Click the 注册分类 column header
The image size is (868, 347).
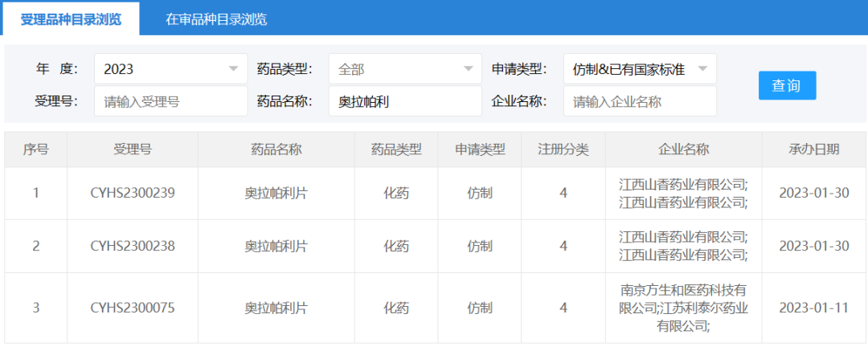[x=563, y=149]
